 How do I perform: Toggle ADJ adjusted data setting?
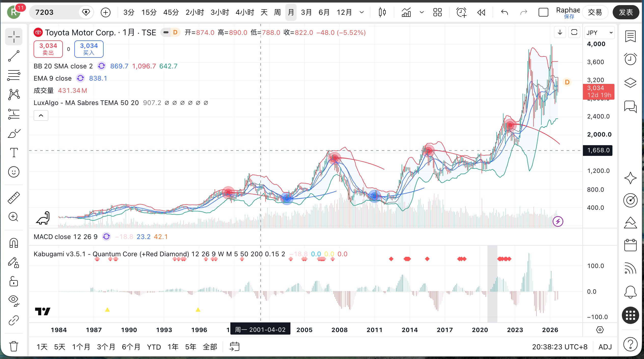[x=605, y=347]
